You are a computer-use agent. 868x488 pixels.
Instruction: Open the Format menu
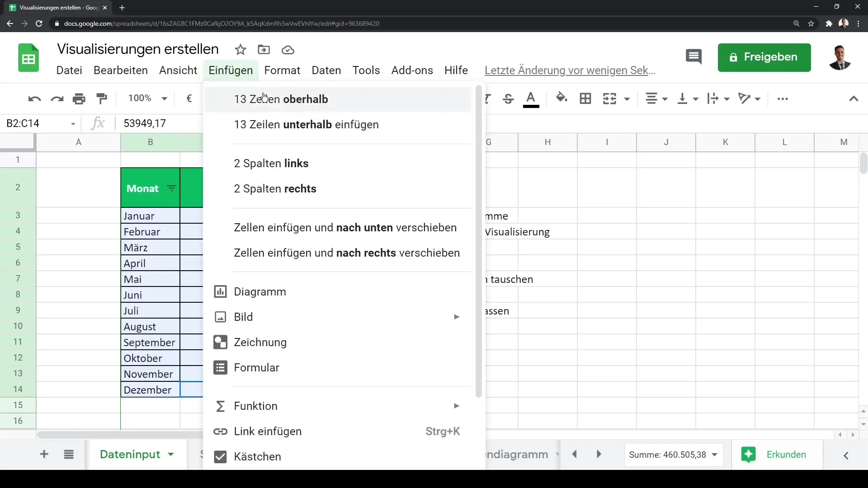tap(282, 70)
